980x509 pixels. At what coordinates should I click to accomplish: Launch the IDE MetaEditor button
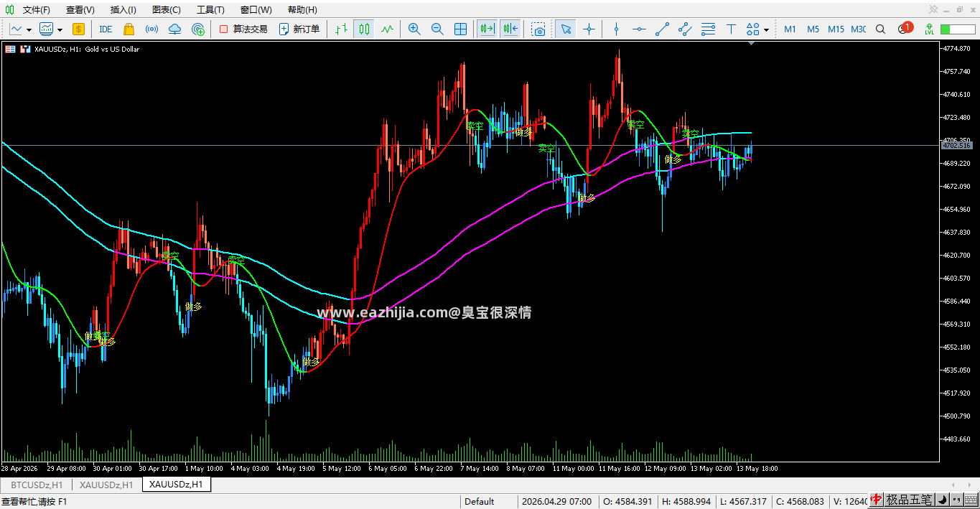(x=106, y=29)
